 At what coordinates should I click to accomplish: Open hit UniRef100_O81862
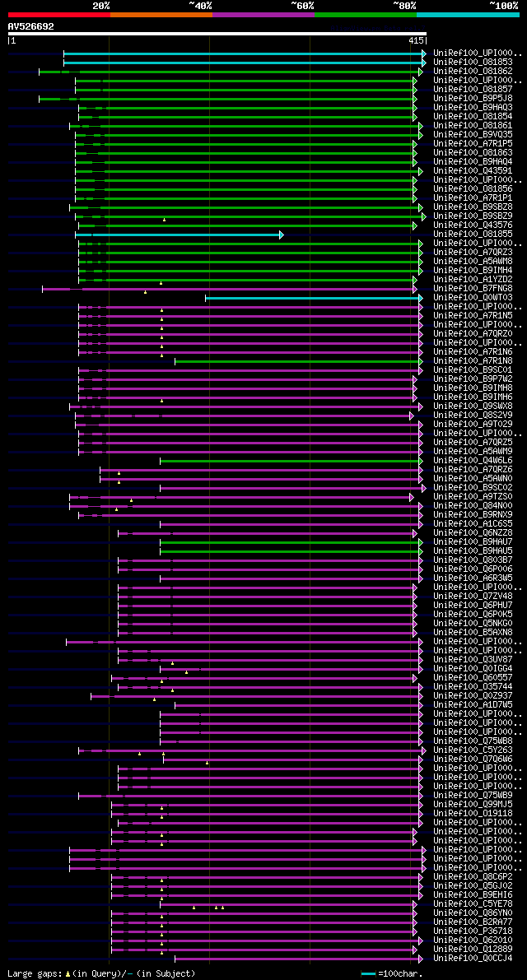click(x=473, y=72)
